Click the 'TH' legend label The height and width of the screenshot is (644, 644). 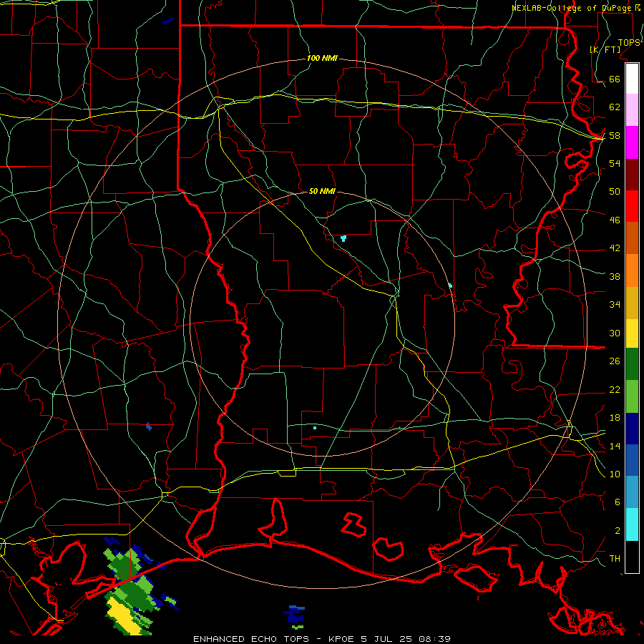click(615, 559)
